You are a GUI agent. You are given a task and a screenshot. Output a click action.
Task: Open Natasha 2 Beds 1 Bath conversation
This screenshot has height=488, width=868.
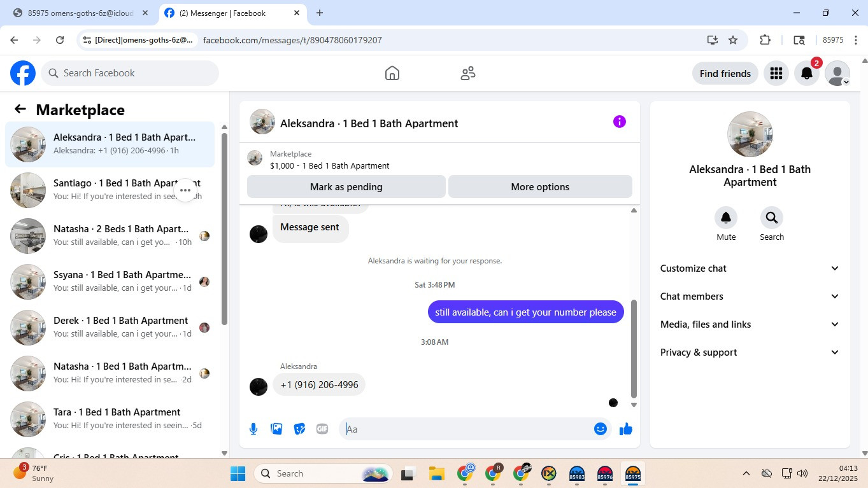click(x=110, y=236)
